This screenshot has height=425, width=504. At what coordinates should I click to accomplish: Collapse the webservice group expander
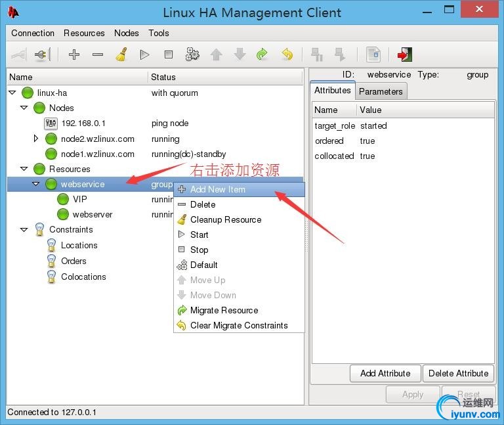(x=36, y=184)
